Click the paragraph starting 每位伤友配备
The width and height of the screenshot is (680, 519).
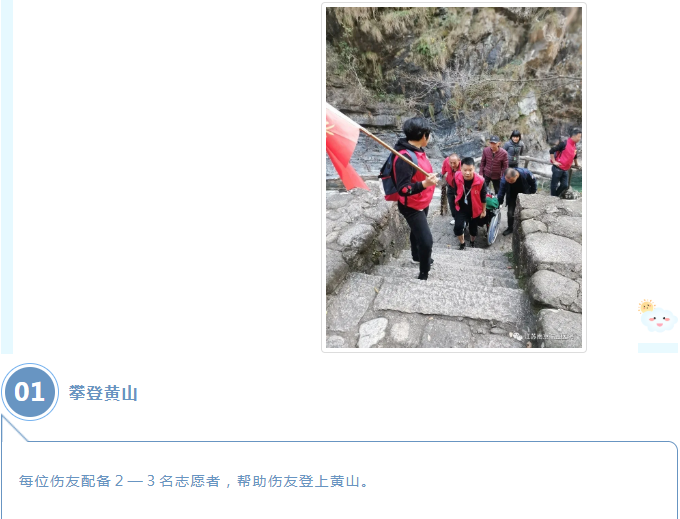[193, 481]
